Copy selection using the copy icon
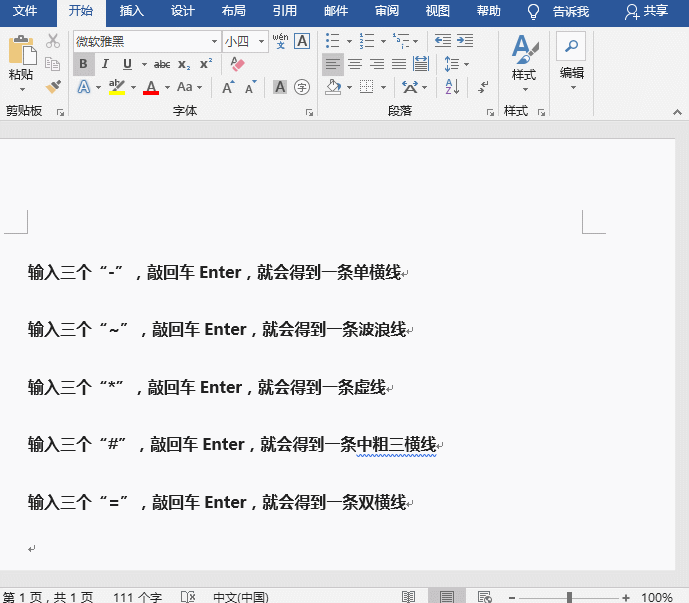 pyautogui.click(x=53, y=64)
